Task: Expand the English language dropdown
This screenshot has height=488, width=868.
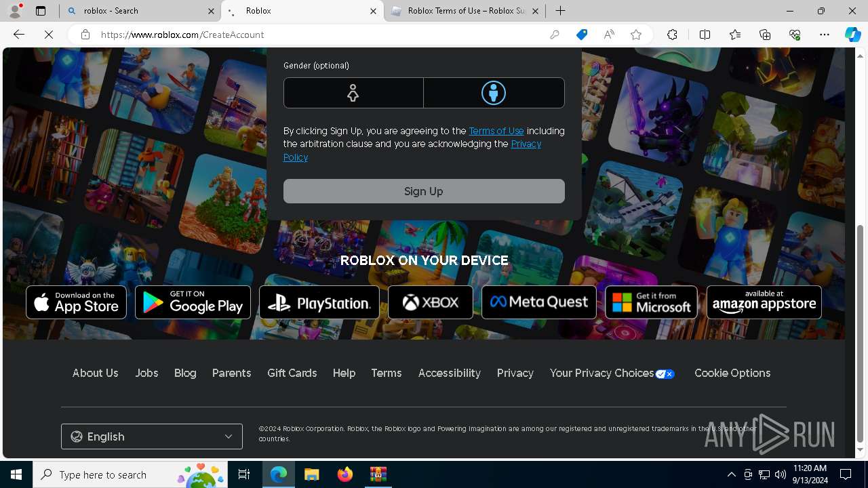Action: coord(152,436)
